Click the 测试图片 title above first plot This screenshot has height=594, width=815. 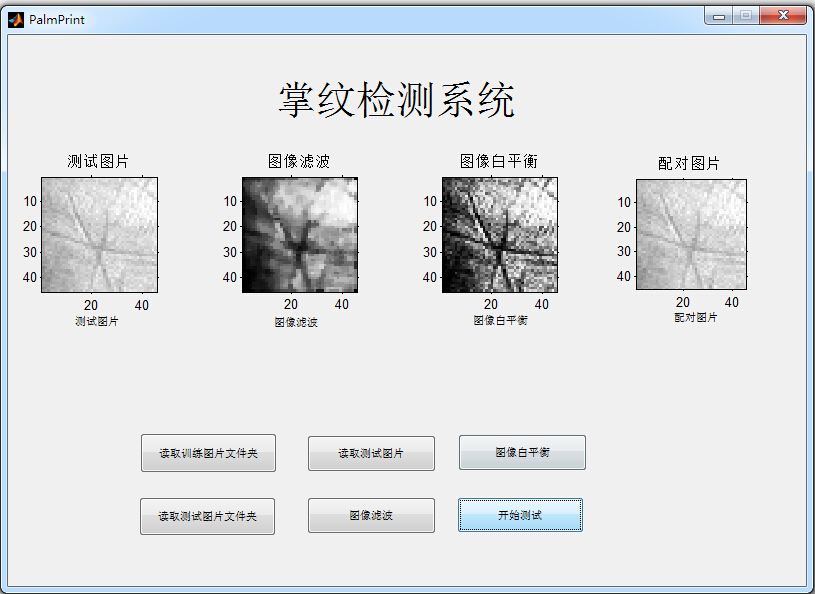98,161
